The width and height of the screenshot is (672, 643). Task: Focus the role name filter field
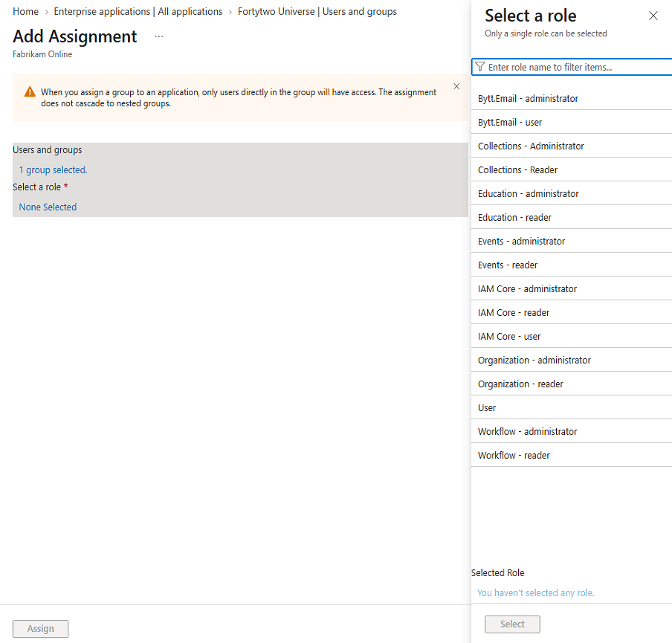click(x=572, y=68)
